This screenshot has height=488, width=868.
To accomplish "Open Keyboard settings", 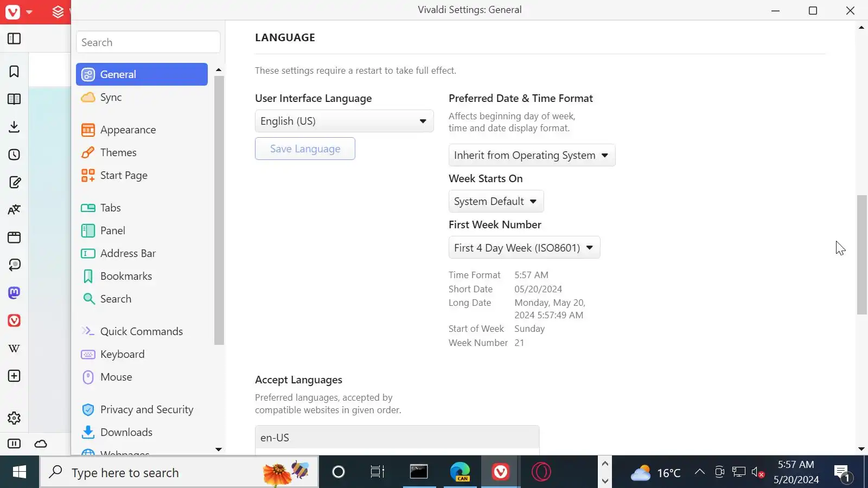I will [142, 354].
